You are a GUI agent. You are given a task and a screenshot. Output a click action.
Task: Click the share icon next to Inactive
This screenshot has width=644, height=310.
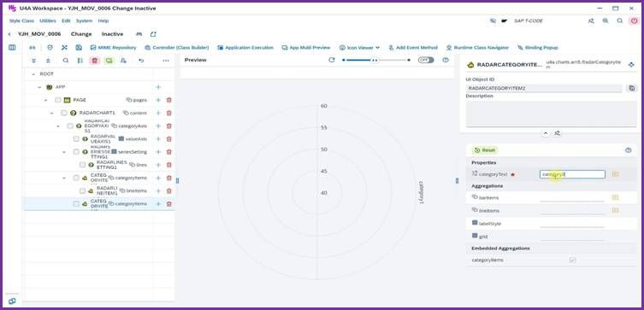[153, 34]
